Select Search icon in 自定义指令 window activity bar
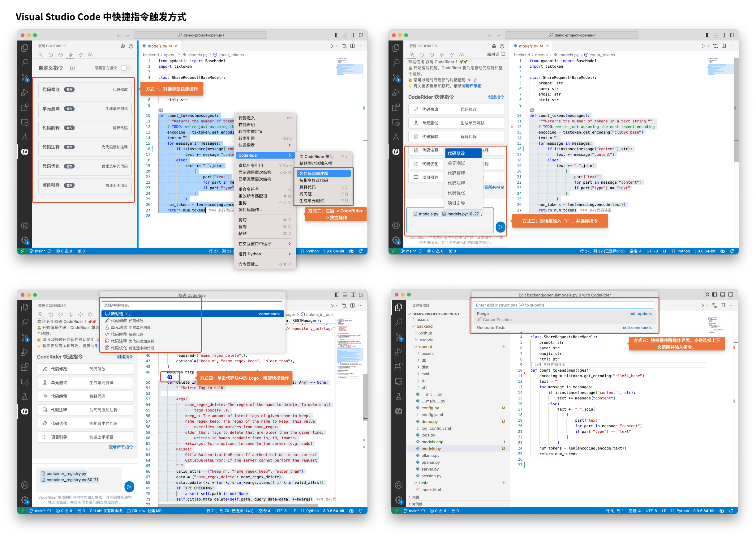This screenshot has width=756, height=537. 25,62
